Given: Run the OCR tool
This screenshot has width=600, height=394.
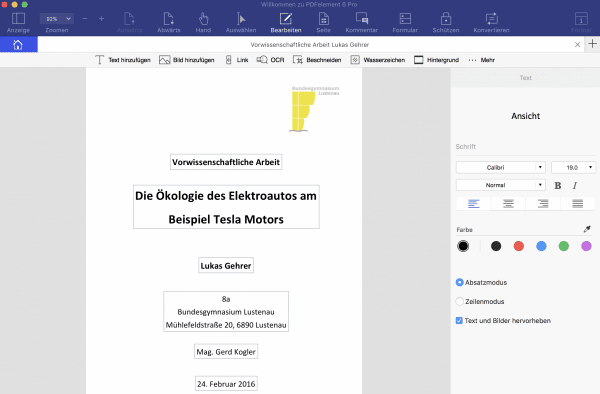Looking at the screenshot, I should click(271, 60).
